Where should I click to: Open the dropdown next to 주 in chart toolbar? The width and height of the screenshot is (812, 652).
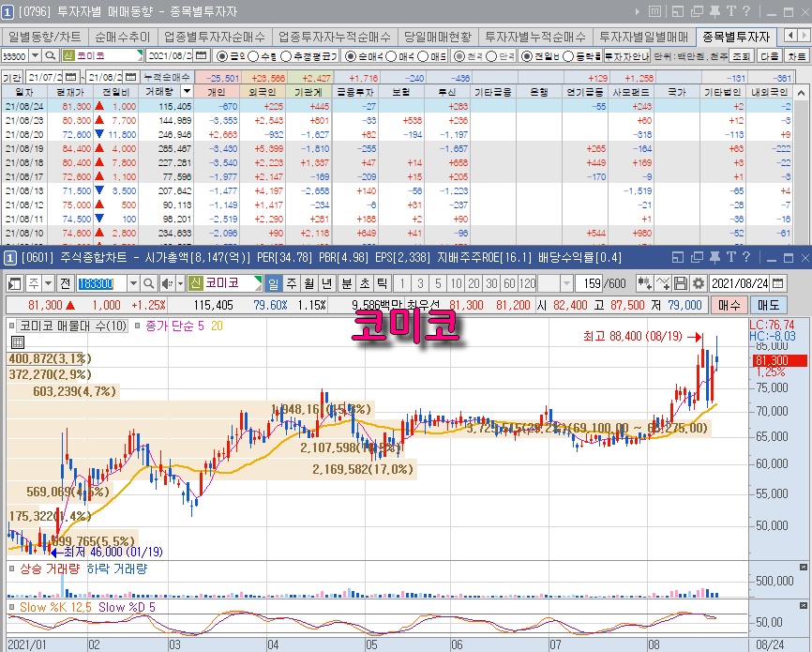tap(48, 283)
